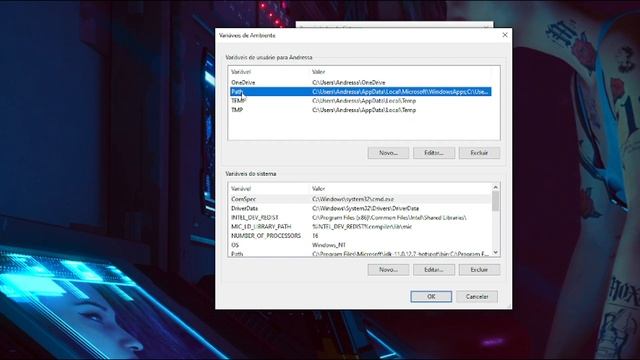Click Editar button under user variables
The width and height of the screenshot is (640, 360).
coord(434,153)
